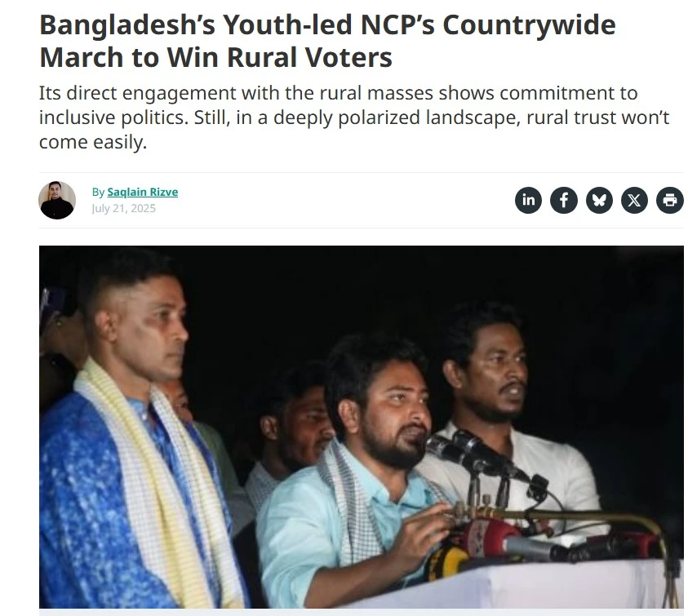The image size is (688, 616).
Task: Click the subheadline about rural masses engagement
Action: click(354, 117)
